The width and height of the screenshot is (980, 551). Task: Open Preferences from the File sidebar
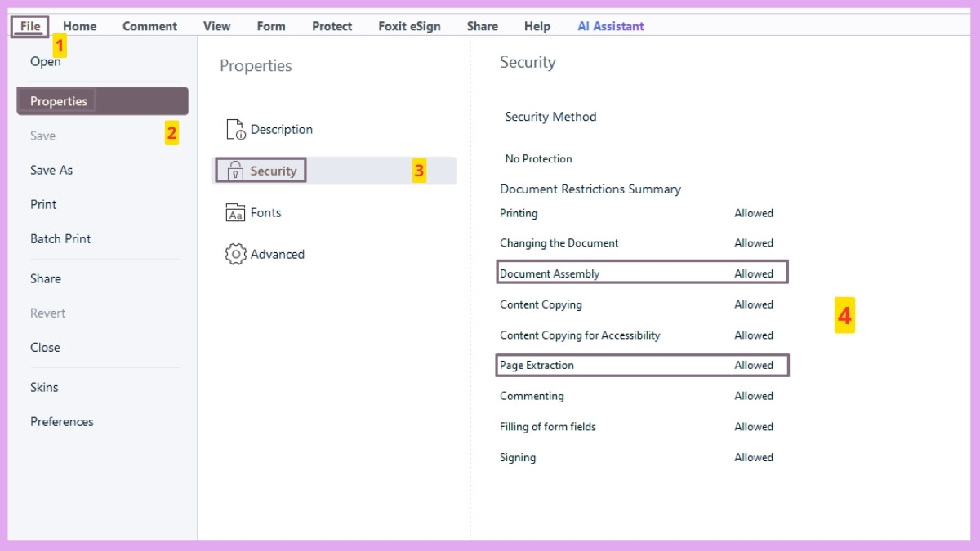62,421
